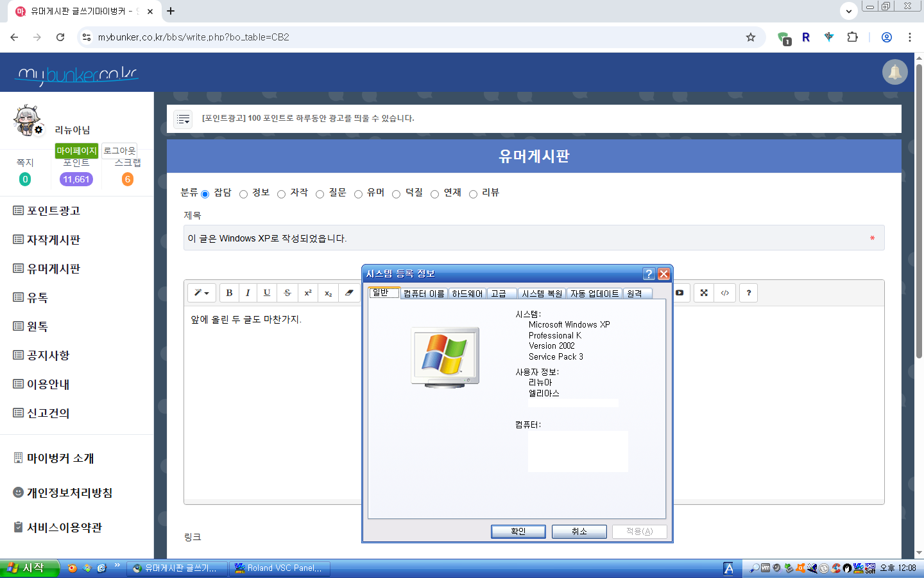Image resolution: width=924 pixels, height=578 pixels.
Task: Apply superscript formatting in the editor
Action: 308,293
